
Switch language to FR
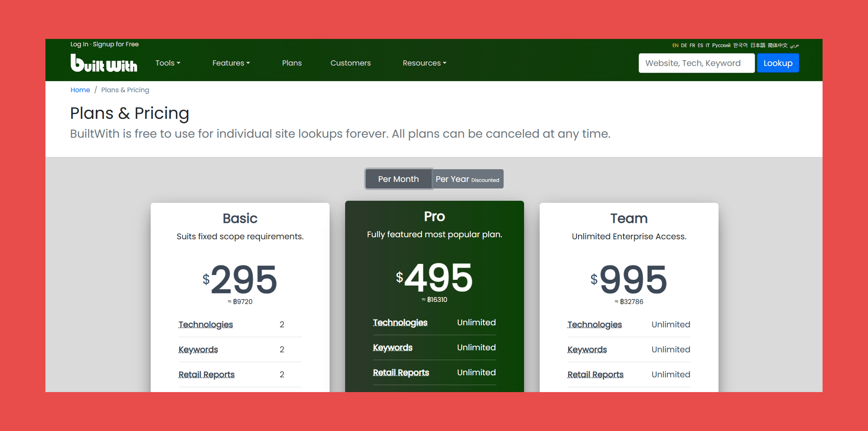pyautogui.click(x=692, y=45)
